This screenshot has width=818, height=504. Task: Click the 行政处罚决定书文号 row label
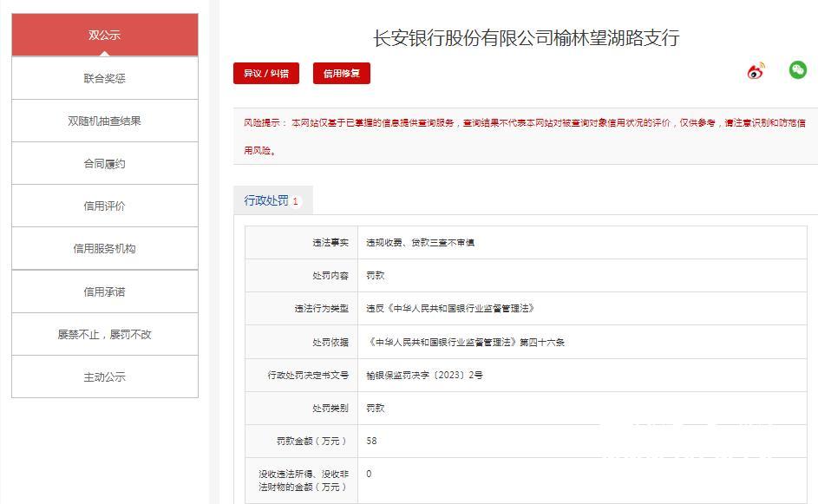[308, 375]
